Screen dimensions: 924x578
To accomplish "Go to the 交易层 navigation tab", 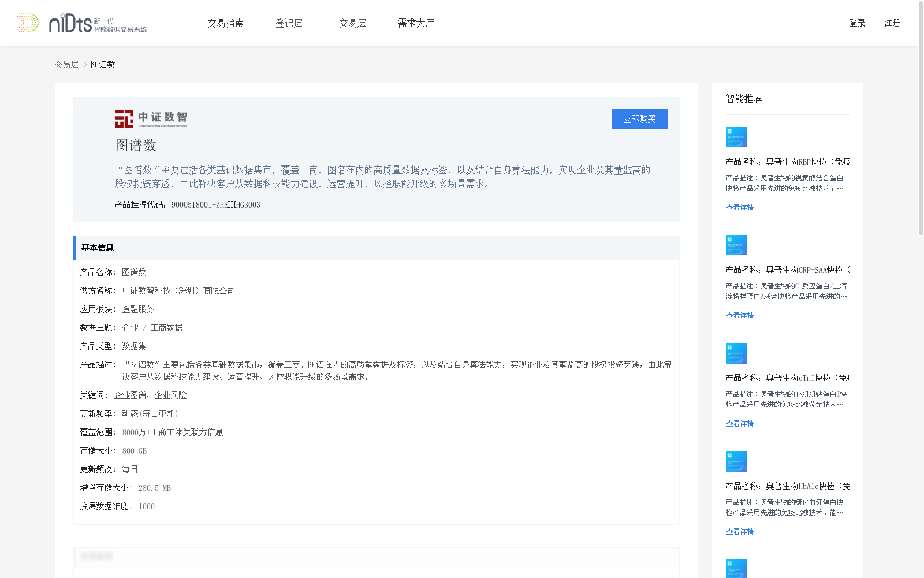I will pos(353,23).
